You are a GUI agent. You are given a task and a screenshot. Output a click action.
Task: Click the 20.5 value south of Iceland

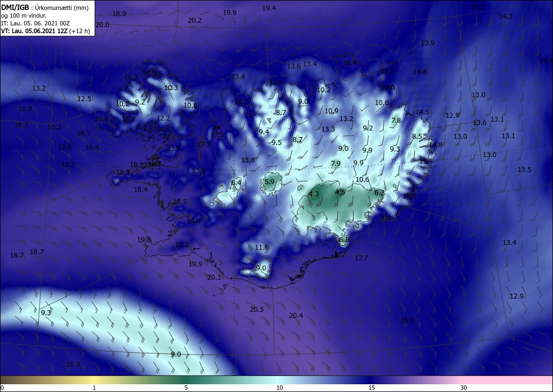[x=257, y=309]
